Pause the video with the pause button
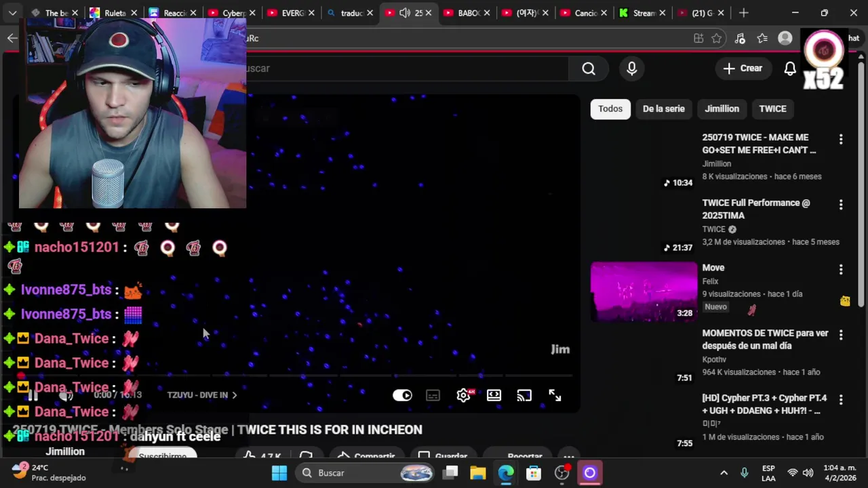This screenshot has height=488, width=868. 33,395
